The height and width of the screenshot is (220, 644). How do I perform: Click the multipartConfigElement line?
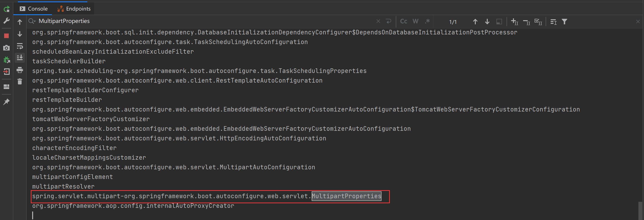pyautogui.click(x=72, y=177)
